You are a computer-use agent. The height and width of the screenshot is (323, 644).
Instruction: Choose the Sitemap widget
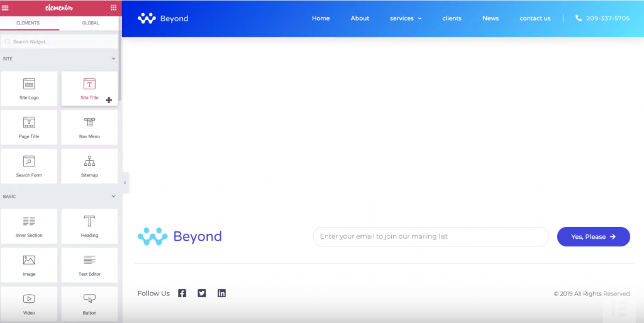pos(89,166)
